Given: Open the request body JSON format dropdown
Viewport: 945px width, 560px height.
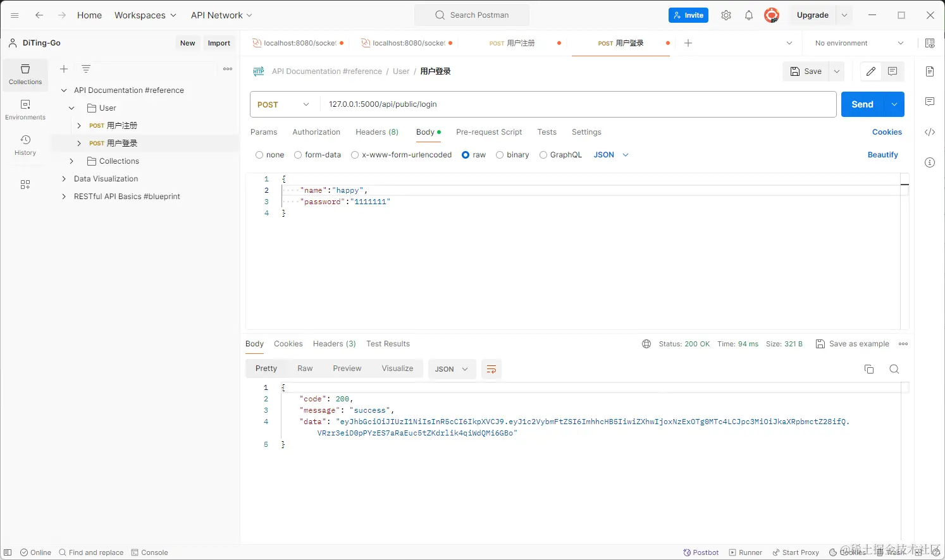Looking at the screenshot, I should [611, 155].
